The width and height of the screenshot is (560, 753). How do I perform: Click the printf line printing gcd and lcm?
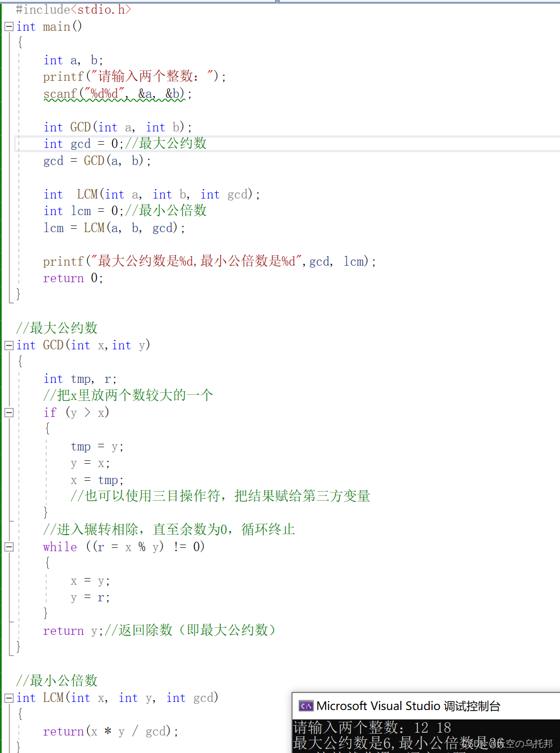(x=210, y=261)
